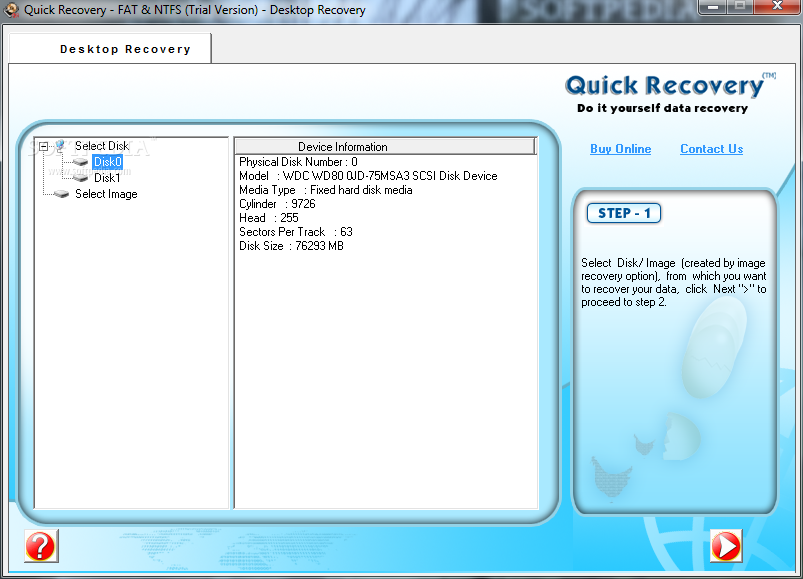Screen dimensions: 803x579
Task: Click the Select Disk root label
Action: (102, 146)
